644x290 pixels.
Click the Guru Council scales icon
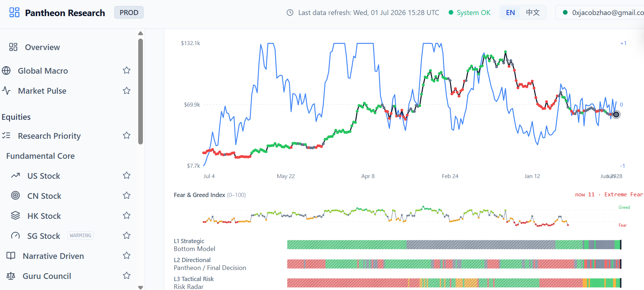pos(11,276)
